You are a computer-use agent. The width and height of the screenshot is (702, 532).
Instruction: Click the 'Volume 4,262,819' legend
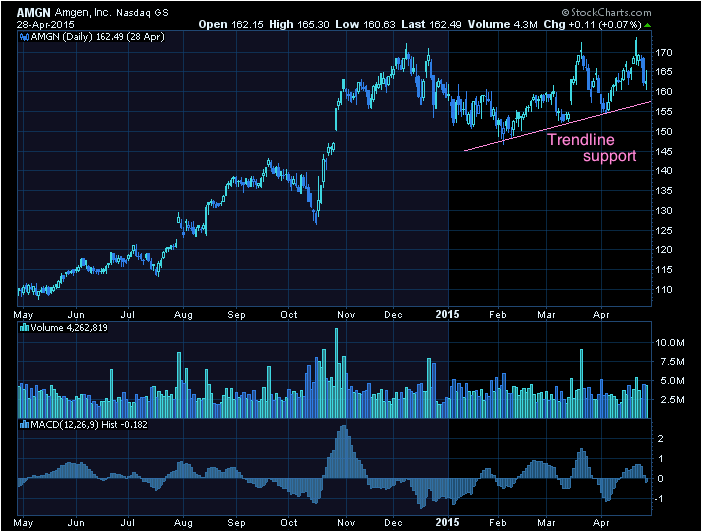(x=69, y=328)
